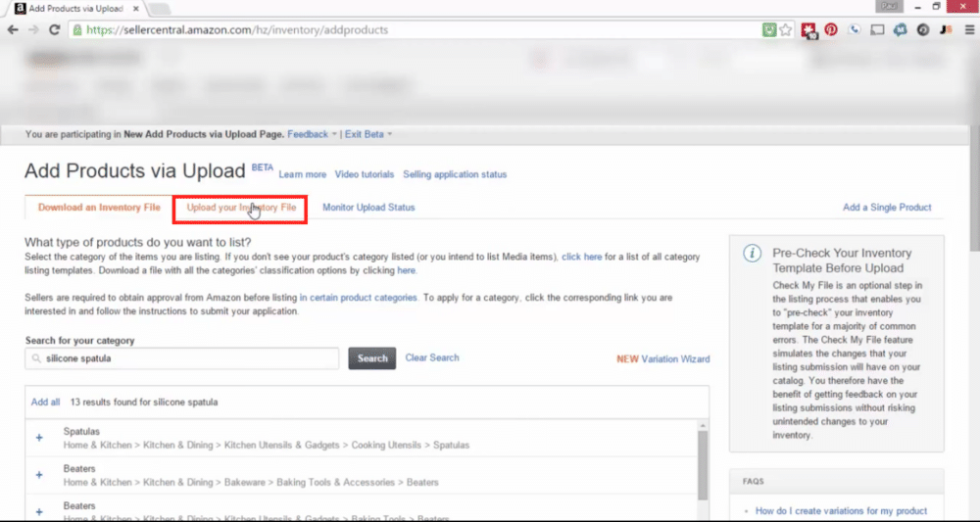
Task: Click the JS extension icon
Action: click(x=947, y=29)
